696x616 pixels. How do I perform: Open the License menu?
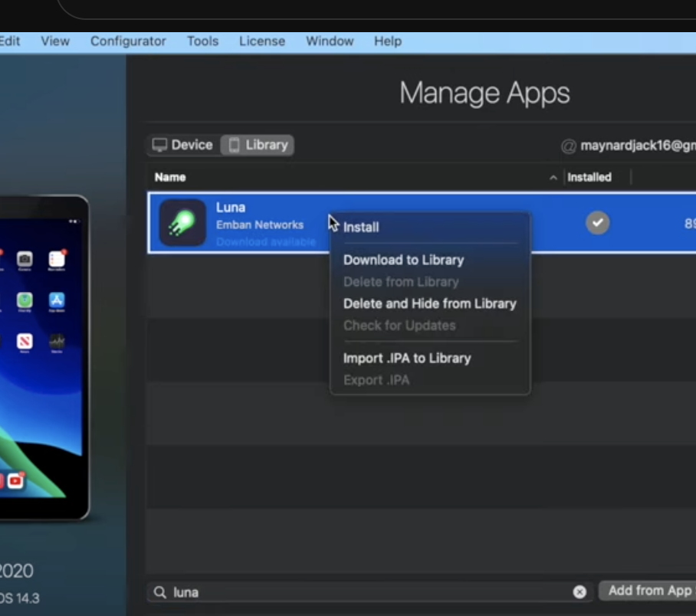(261, 41)
